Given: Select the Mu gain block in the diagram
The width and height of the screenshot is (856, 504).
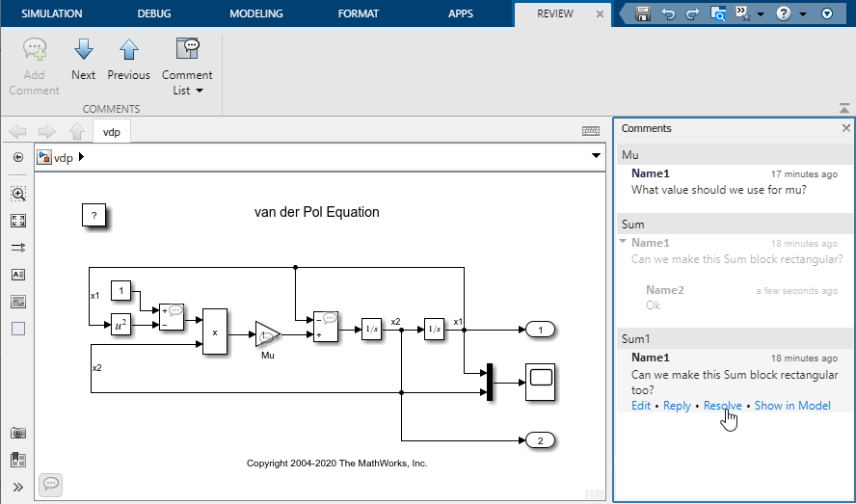Looking at the screenshot, I should pos(266,334).
